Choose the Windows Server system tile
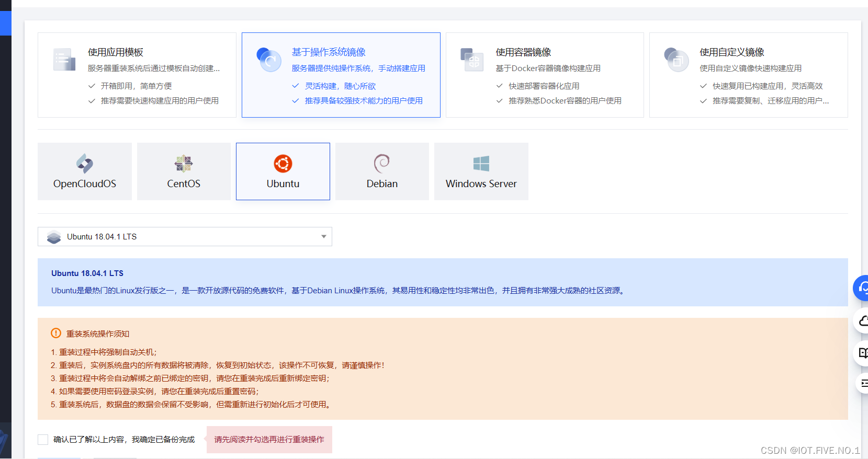 pos(481,171)
